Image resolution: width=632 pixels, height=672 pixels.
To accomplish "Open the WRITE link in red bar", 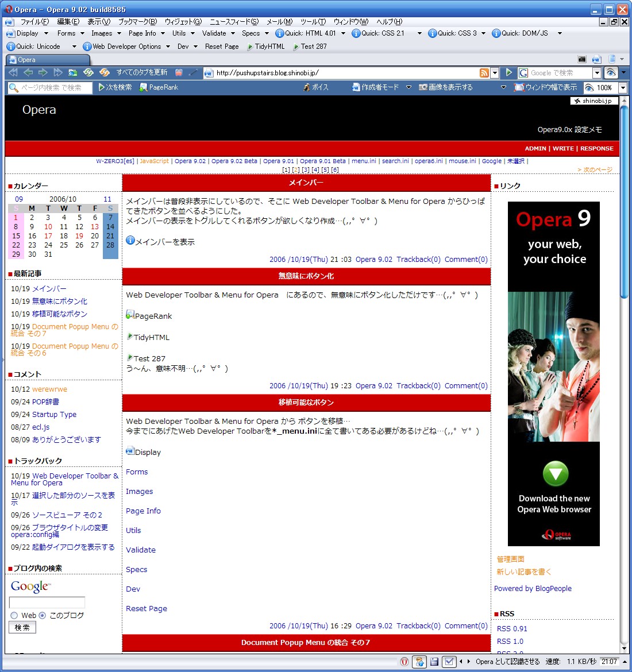I will tap(563, 148).
